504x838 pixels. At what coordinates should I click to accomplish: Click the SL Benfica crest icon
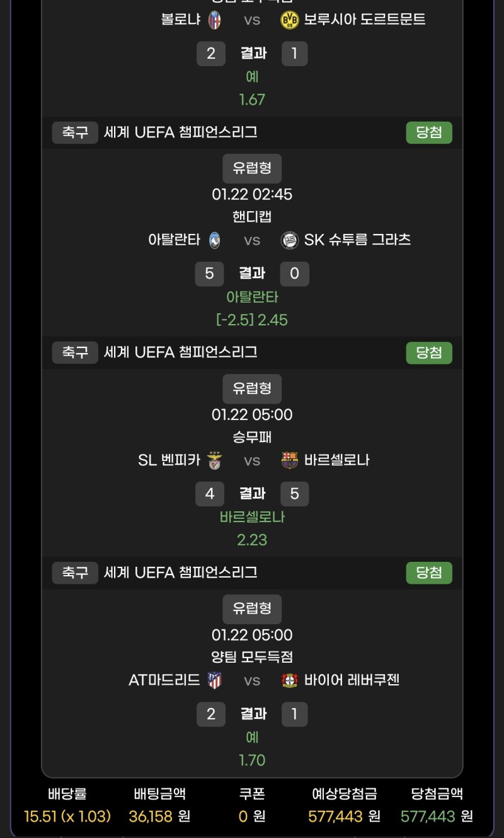pos(215,460)
